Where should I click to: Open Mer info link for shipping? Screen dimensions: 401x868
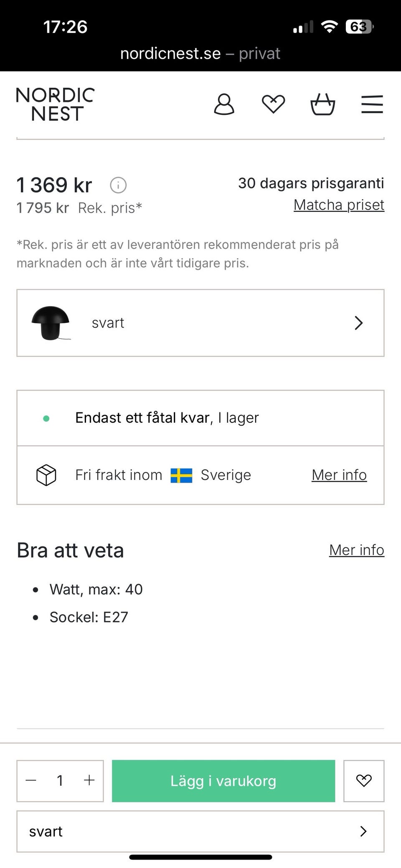[339, 475]
